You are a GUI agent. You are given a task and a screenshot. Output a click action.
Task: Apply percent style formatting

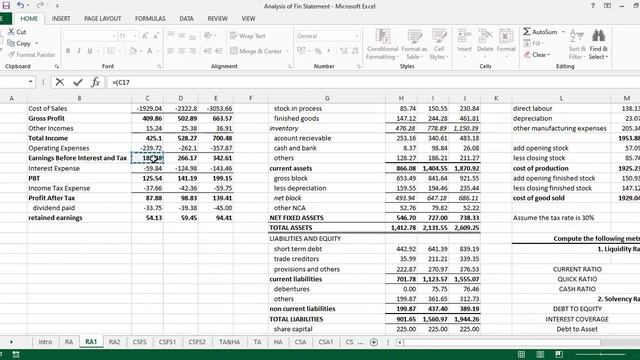318,51
